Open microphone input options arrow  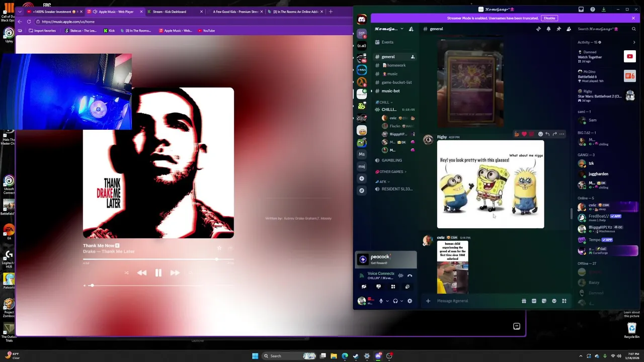point(387,301)
